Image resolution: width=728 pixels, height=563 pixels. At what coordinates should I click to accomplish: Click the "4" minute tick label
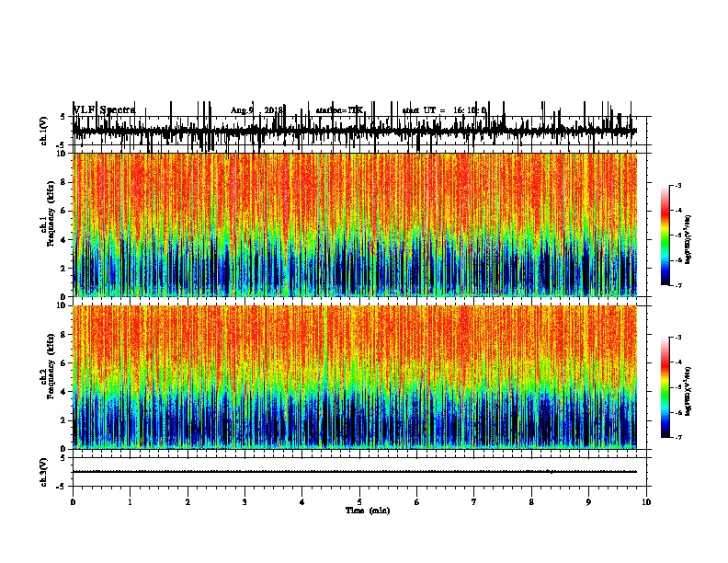point(302,501)
